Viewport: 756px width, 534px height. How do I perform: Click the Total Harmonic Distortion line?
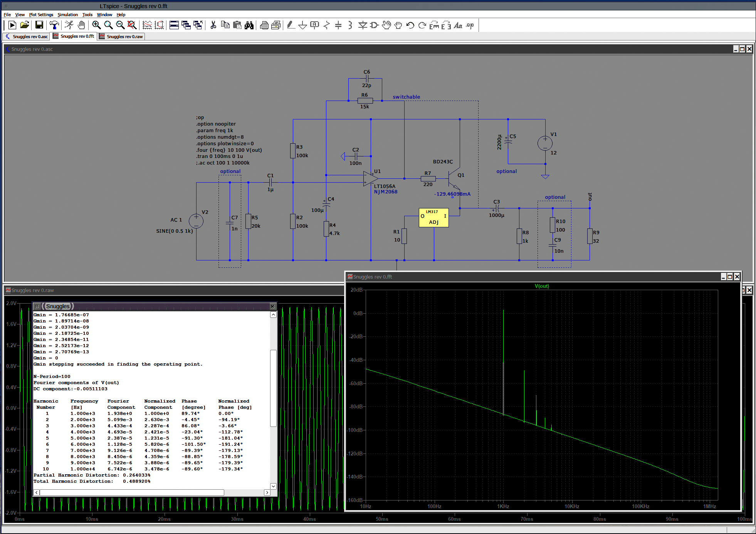click(x=92, y=481)
